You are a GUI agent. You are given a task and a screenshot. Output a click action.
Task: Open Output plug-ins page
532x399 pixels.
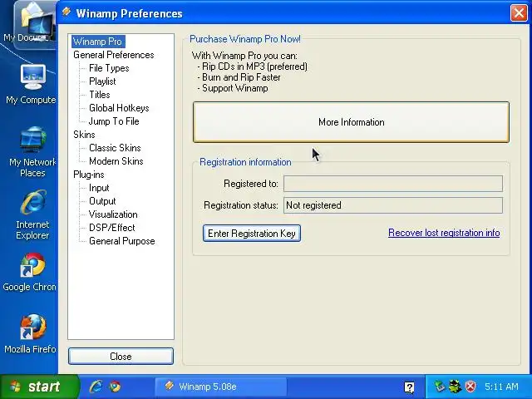click(x=102, y=201)
